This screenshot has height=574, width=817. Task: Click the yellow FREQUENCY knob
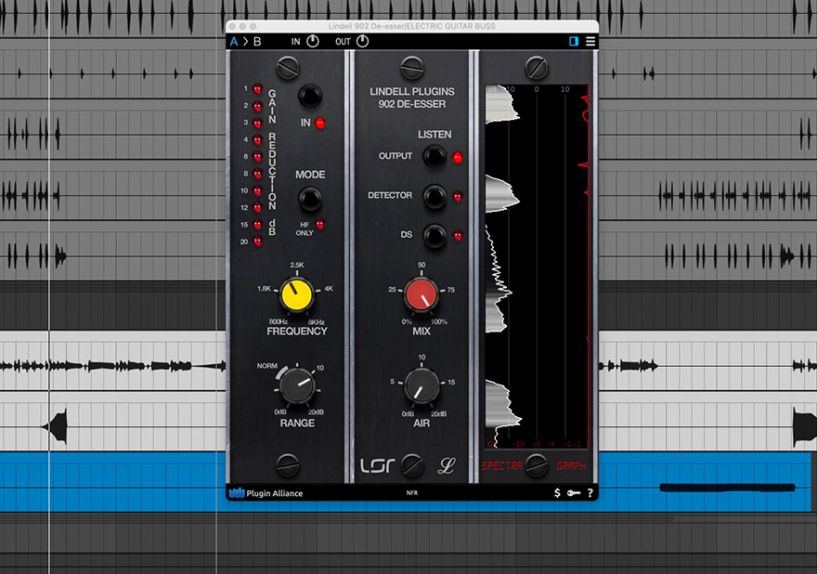296,295
